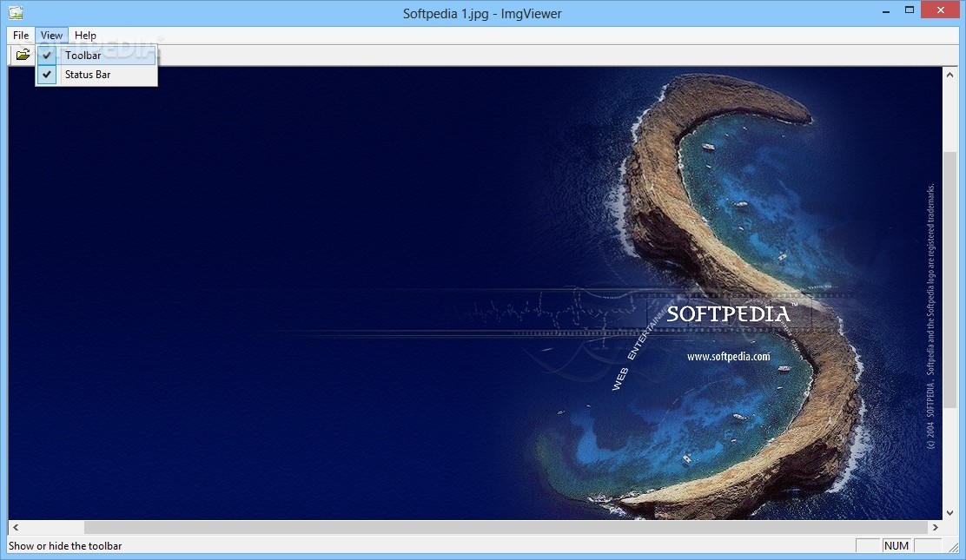Minimize the ImgViewer window
This screenshot has width=966, height=560.
(886, 10)
